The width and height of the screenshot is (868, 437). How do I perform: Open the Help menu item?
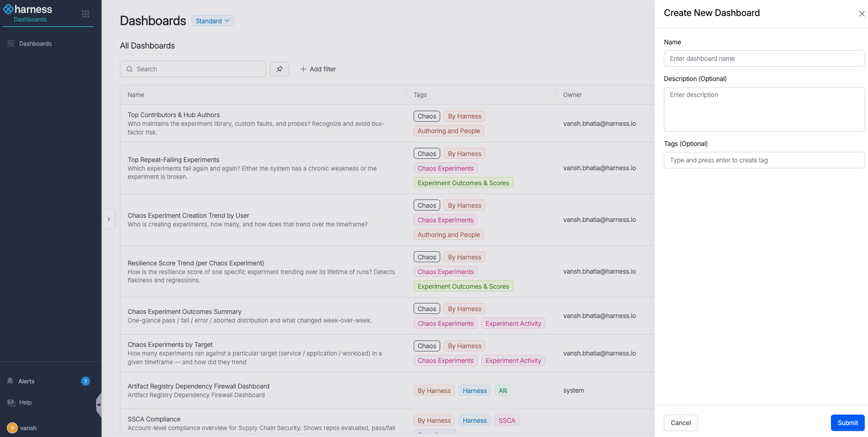25,403
